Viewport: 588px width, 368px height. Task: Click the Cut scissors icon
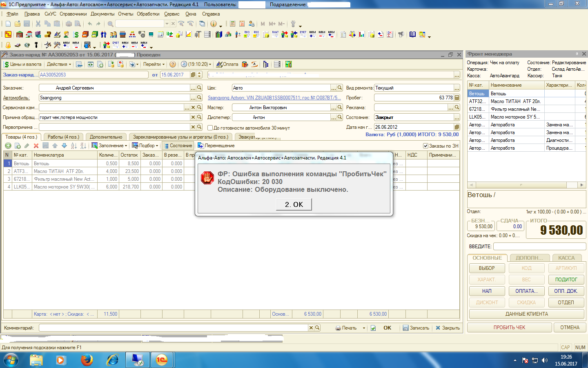click(38, 24)
